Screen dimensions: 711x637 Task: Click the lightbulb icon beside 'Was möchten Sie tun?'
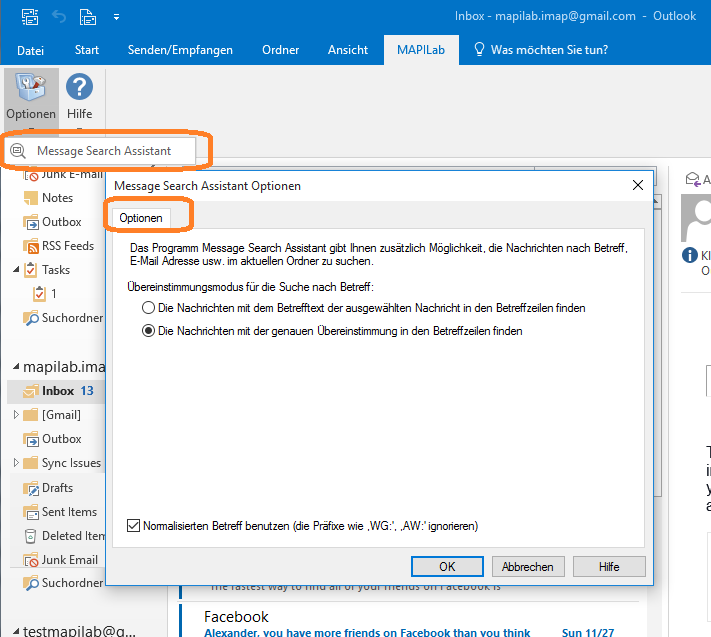(479, 49)
